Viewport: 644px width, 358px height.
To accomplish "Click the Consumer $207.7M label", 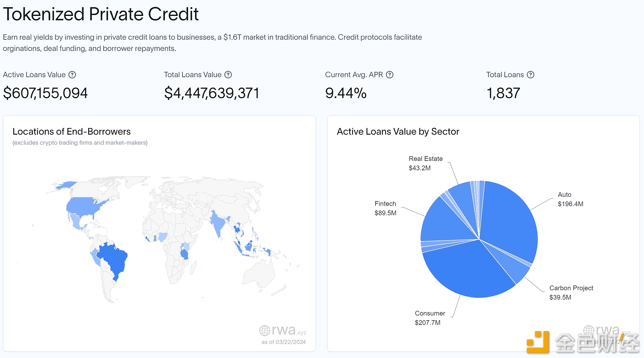I will tap(430, 318).
